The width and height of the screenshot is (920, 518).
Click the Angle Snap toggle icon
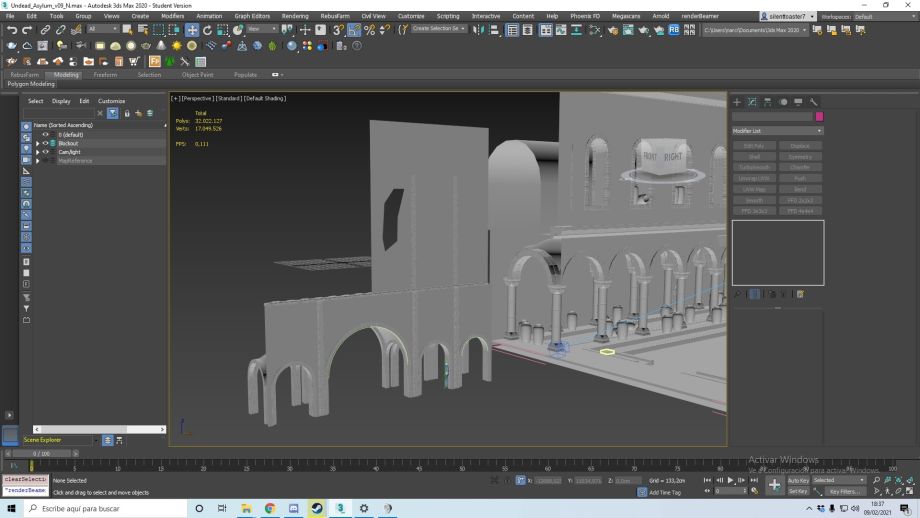[353, 30]
